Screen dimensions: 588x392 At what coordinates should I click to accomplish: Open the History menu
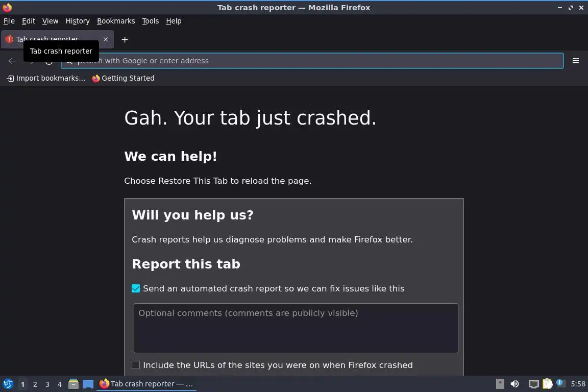78,21
